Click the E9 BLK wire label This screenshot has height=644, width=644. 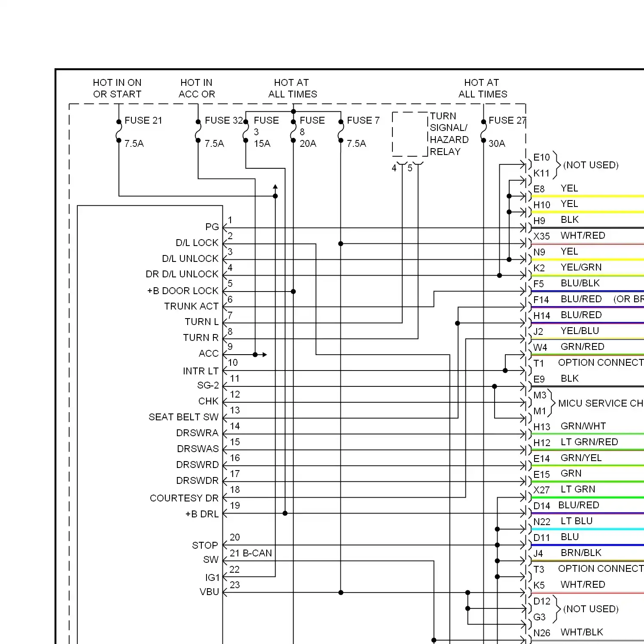[x=556, y=379]
